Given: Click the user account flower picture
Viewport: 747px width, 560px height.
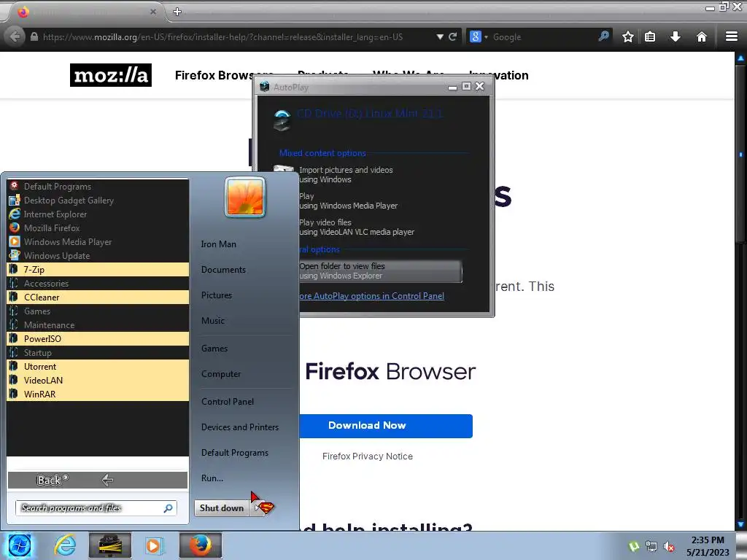Looking at the screenshot, I should pos(245,197).
